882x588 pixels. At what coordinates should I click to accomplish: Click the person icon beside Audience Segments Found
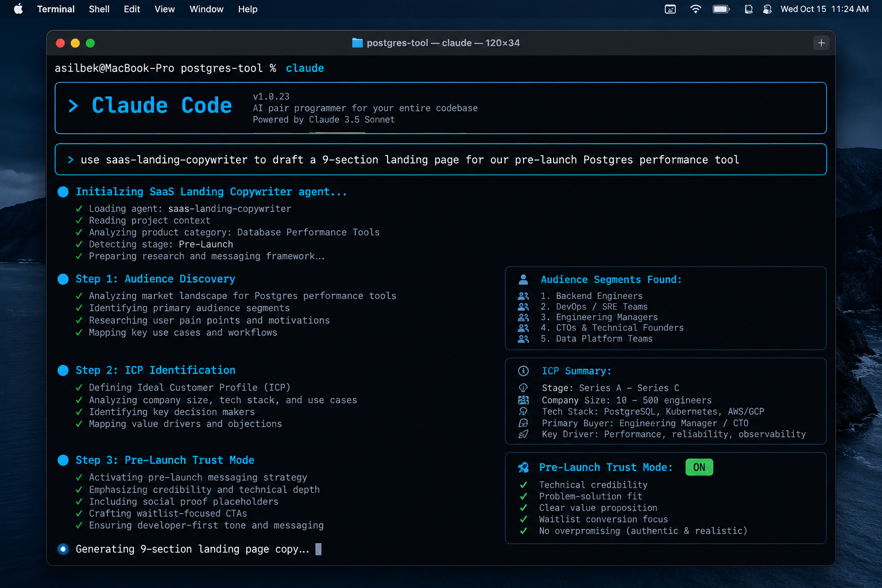(x=523, y=280)
